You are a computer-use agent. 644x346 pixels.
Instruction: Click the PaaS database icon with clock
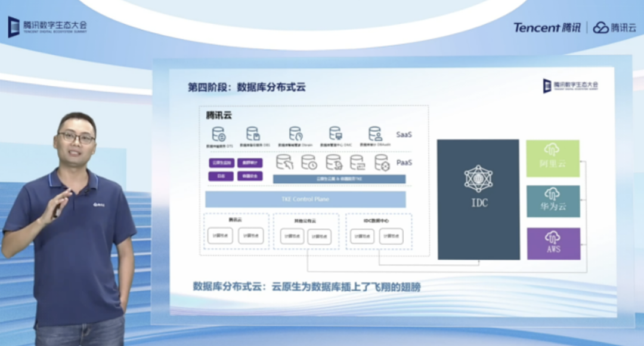(x=309, y=163)
